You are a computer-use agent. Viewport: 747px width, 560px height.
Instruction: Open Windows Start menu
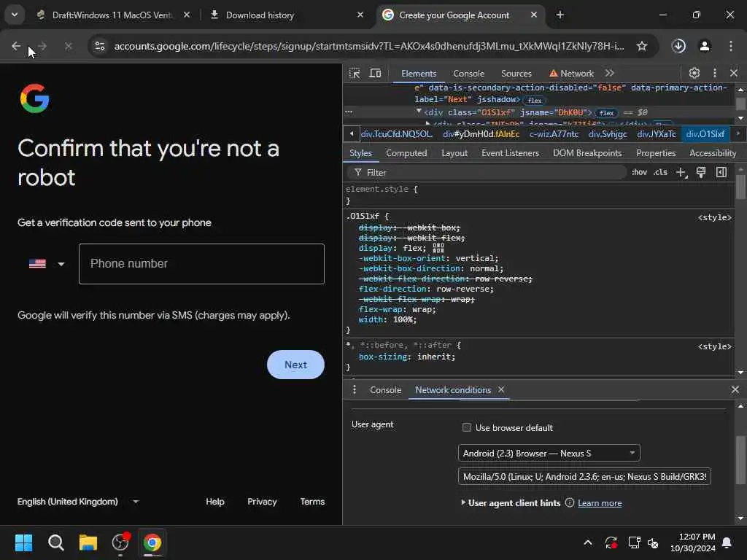(24, 542)
